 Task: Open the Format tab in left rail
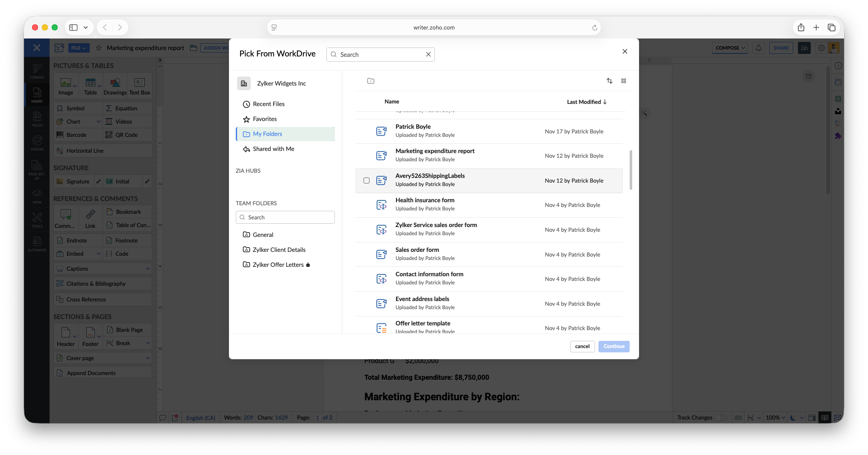pyautogui.click(x=37, y=71)
